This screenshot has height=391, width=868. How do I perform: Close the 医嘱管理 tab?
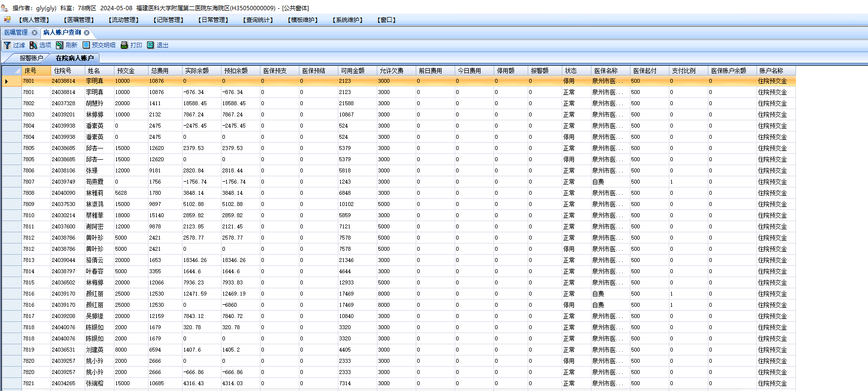pos(35,33)
